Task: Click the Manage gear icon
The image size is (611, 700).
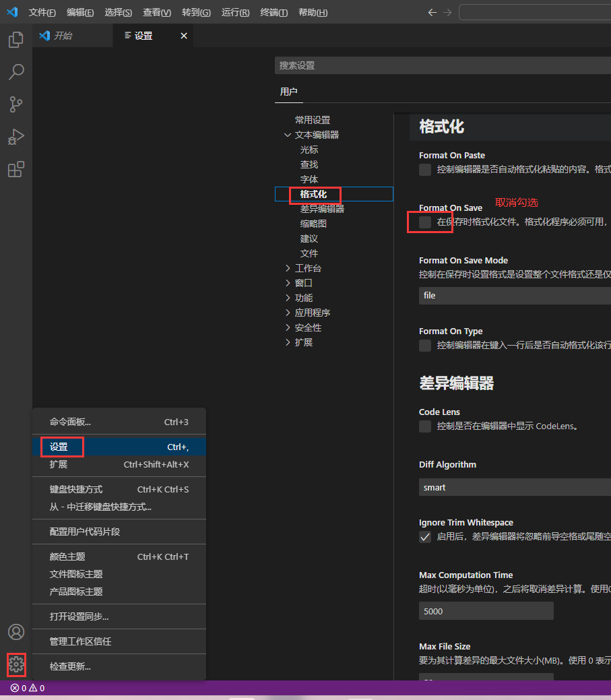Action: (16, 665)
